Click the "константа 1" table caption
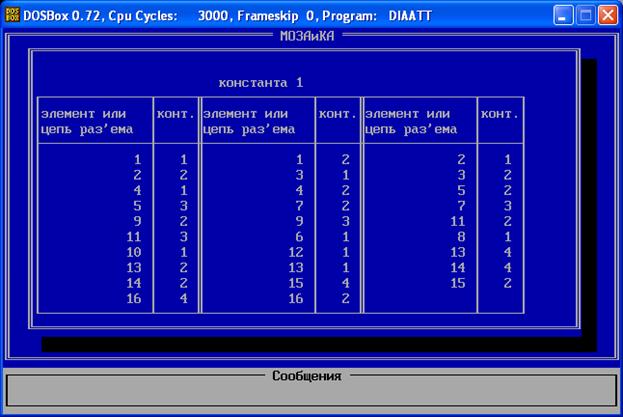 coord(260,82)
